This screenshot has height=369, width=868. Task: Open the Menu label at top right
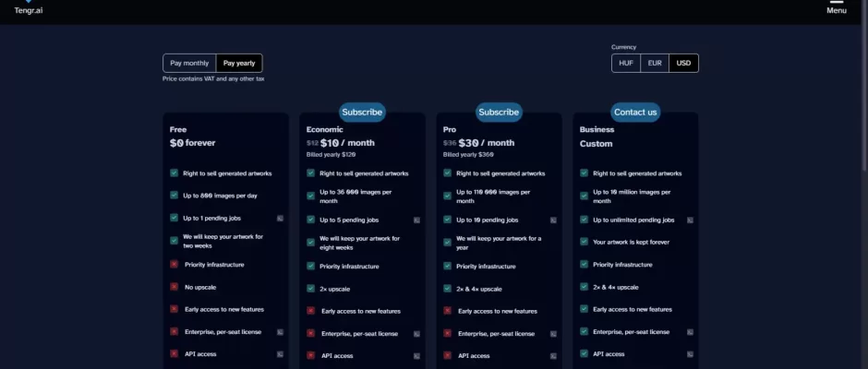pyautogui.click(x=837, y=10)
